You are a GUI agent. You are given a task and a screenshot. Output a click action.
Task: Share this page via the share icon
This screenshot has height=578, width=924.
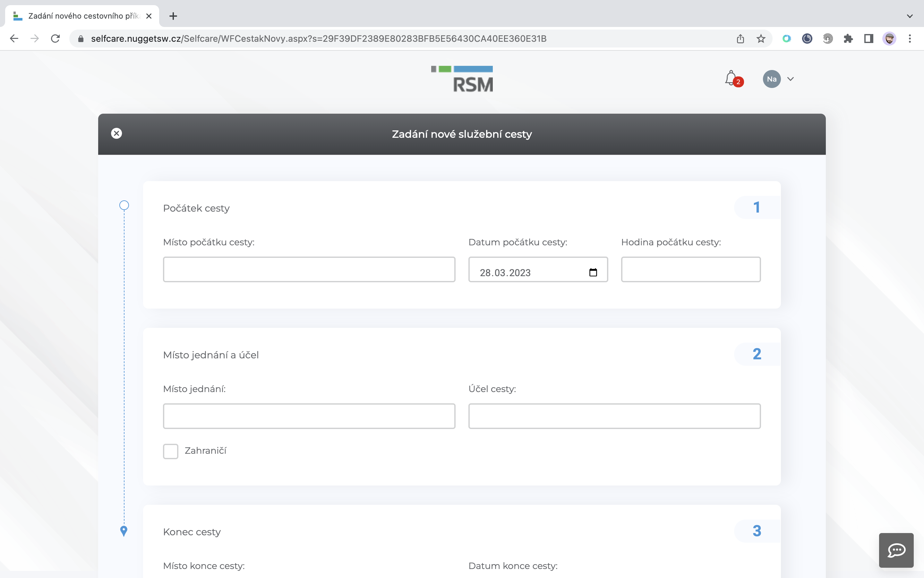pos(740,39)
